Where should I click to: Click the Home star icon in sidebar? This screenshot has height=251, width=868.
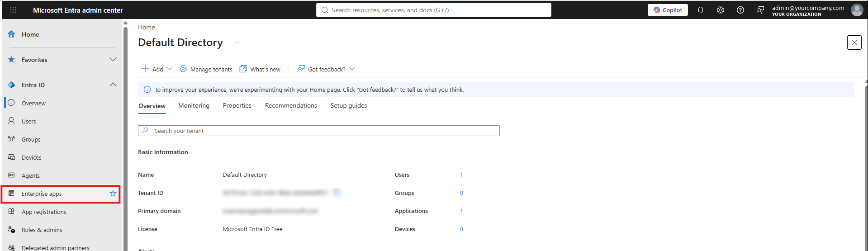click(11, 34)
